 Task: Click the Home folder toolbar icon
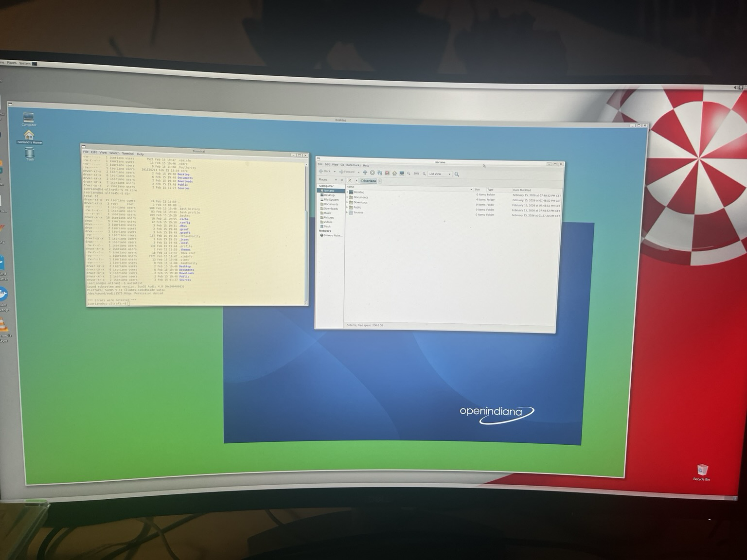[394, 173]
